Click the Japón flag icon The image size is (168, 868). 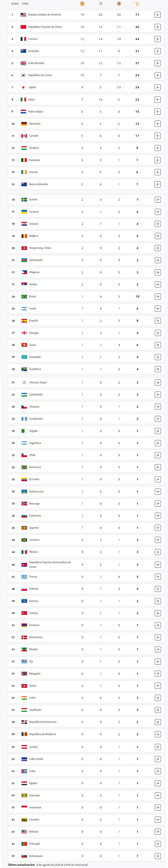pos(24,87)
